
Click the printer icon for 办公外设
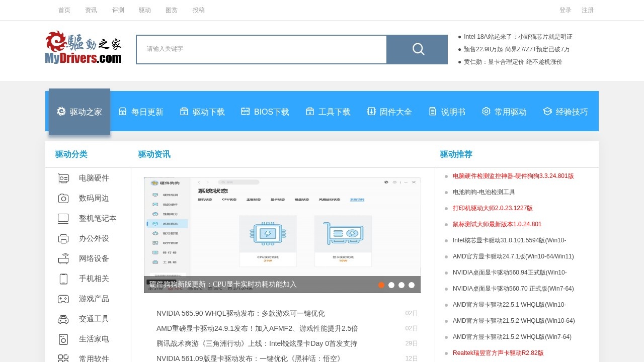pyautogui.click(x=63, y=238)
